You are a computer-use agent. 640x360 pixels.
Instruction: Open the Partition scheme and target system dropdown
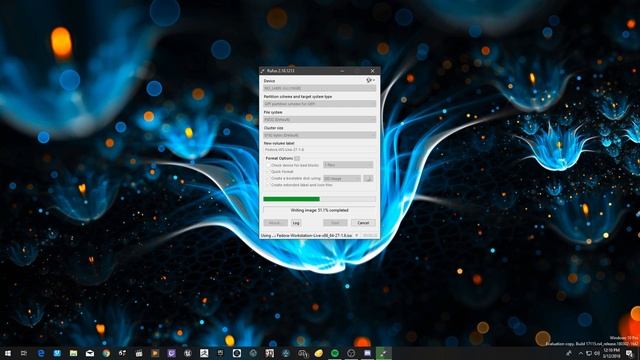coord(320,104)
